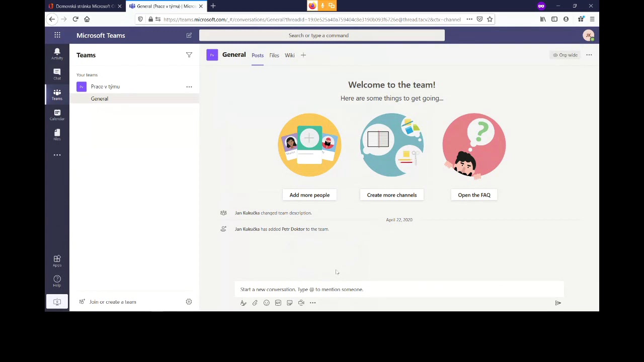Viewport: 644px width, 362px height.
Task: Open the sticker picker
Action: pos(290,303)
